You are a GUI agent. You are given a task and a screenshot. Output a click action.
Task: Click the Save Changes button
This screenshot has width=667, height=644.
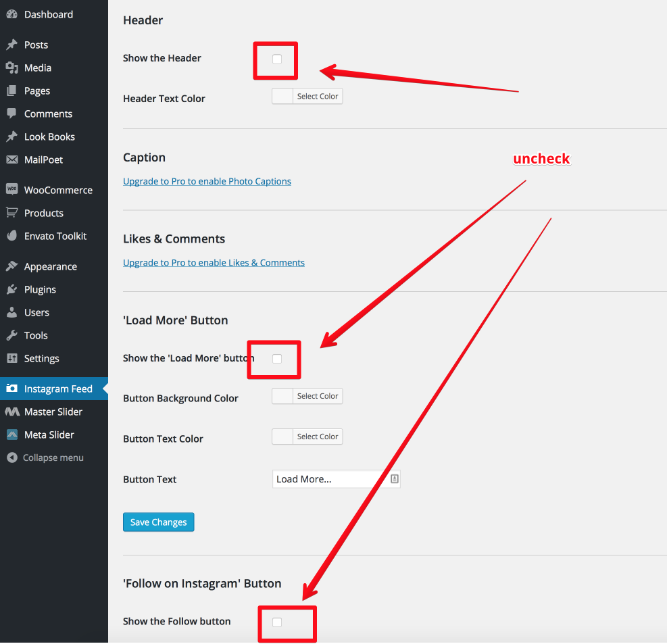[x=159, y=522]
